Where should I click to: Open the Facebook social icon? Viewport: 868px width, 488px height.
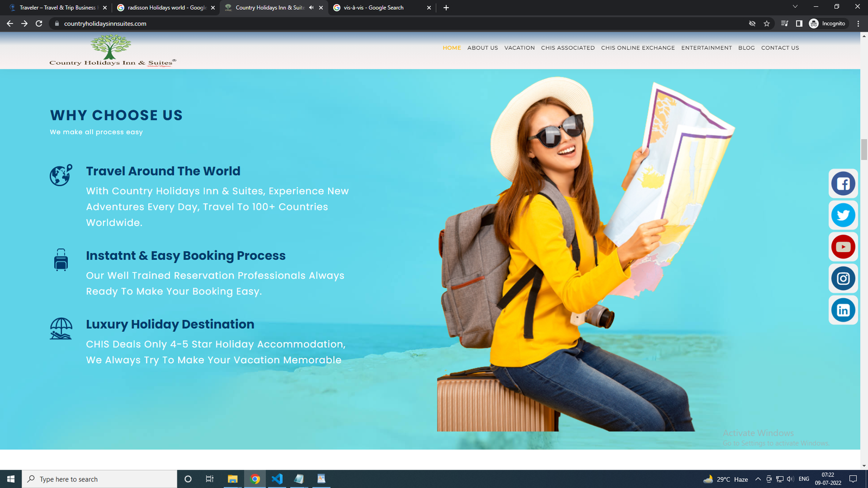tap(843, 184)
